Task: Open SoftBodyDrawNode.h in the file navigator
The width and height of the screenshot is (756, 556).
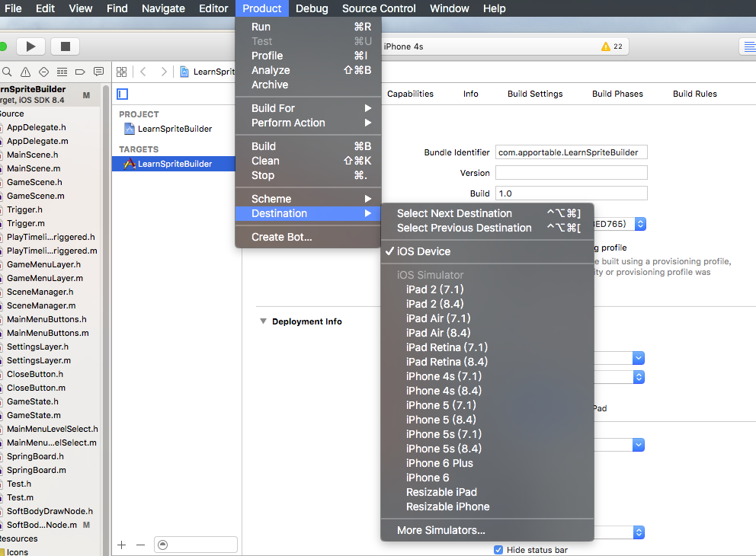Action: [x=50, y=511]
